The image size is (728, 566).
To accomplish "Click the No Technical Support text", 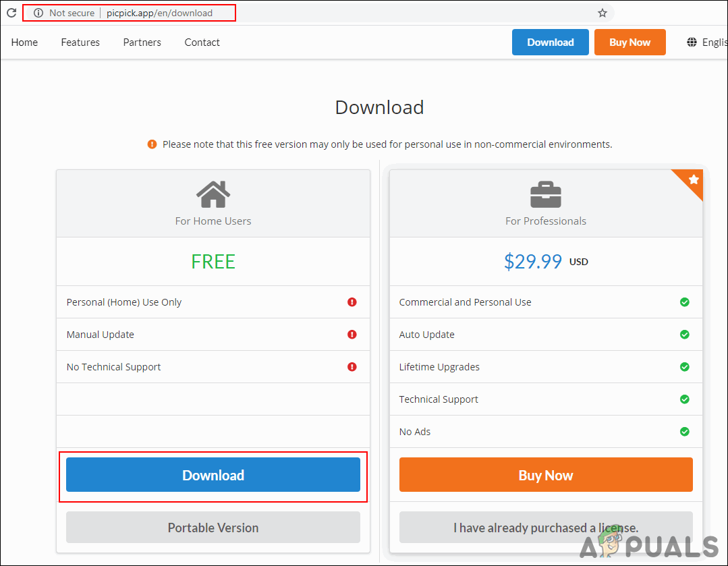I will click(x=114, y=367).
